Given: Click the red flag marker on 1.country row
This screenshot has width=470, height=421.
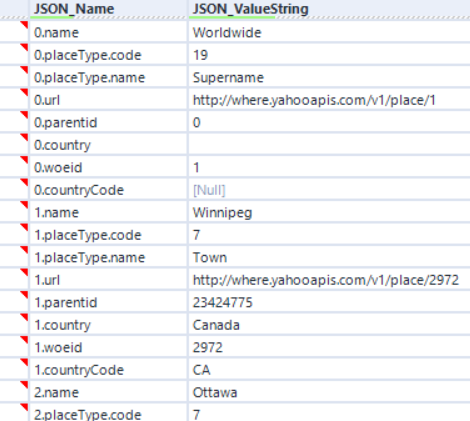Looking at the screenshot, I should click(x=24, y=317).
